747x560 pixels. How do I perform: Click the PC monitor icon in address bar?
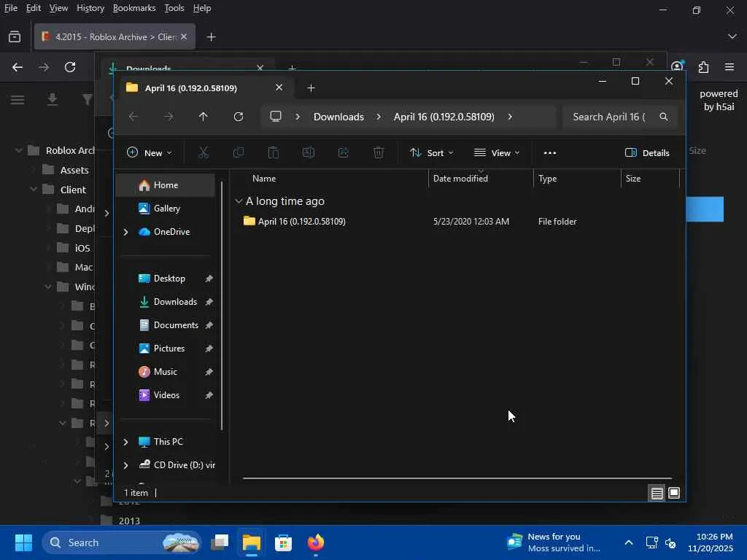pos(275,116)
